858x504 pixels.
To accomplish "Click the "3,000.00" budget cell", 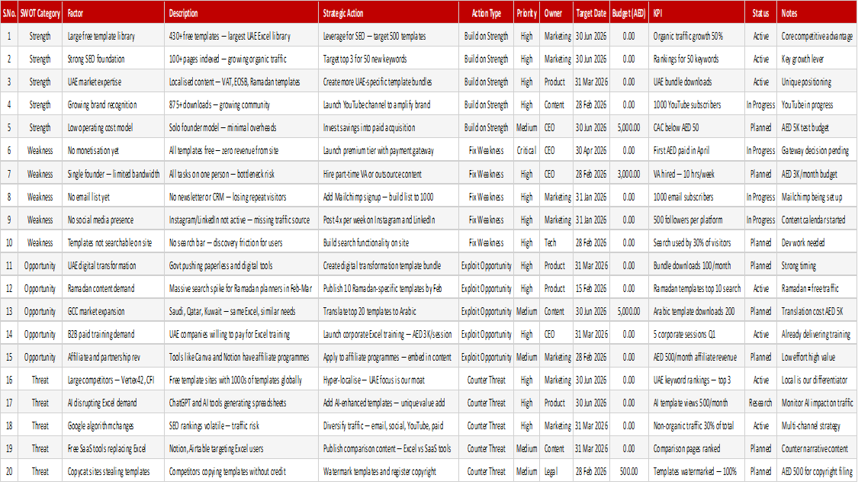I will click(x=628, y=174).
